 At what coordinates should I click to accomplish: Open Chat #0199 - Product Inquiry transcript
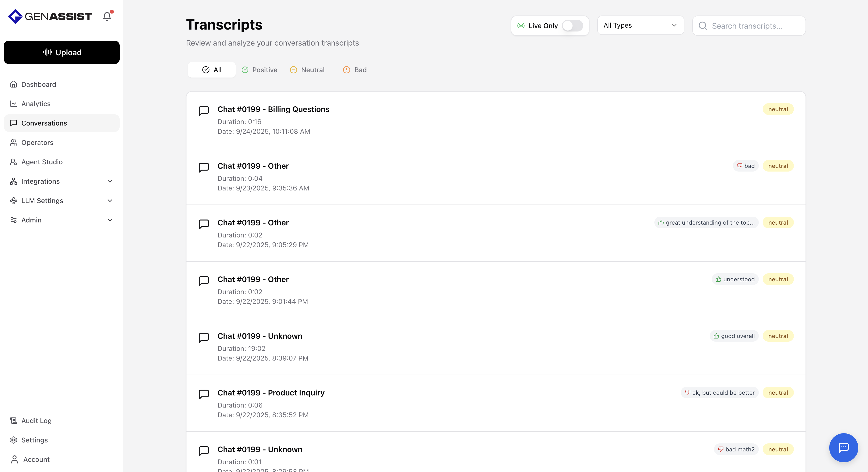271,393
